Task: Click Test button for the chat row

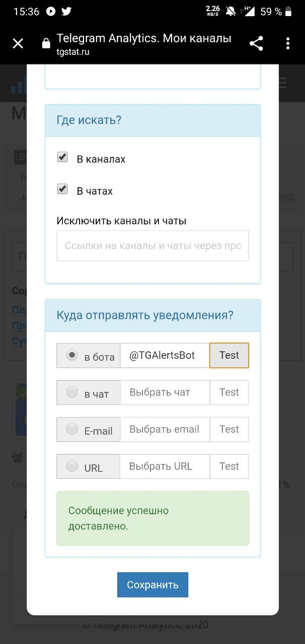Action: (x=229, y=392)
